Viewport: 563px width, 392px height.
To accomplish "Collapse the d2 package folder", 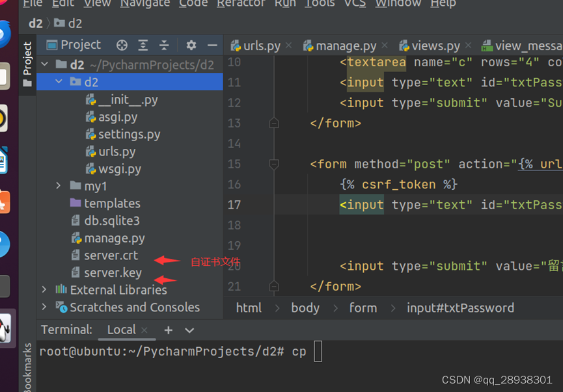I will tap(58, 82).
